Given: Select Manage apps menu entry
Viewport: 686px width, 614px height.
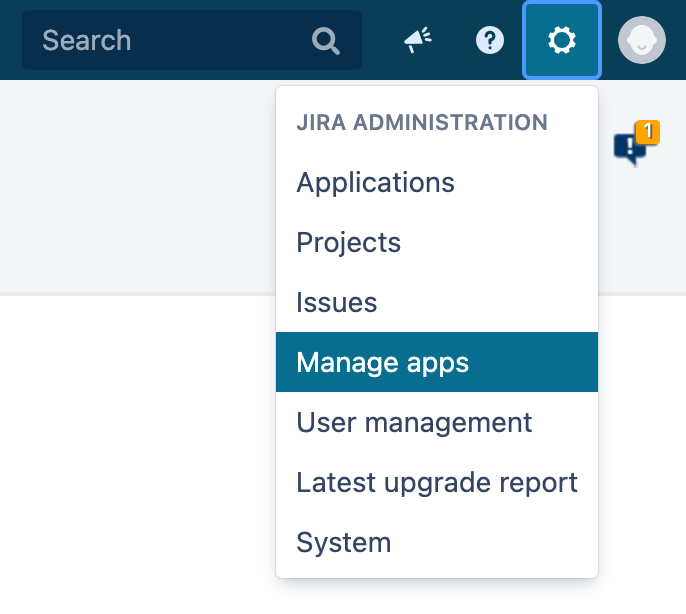Looking at the screenshot, I should tap(437, 362).
